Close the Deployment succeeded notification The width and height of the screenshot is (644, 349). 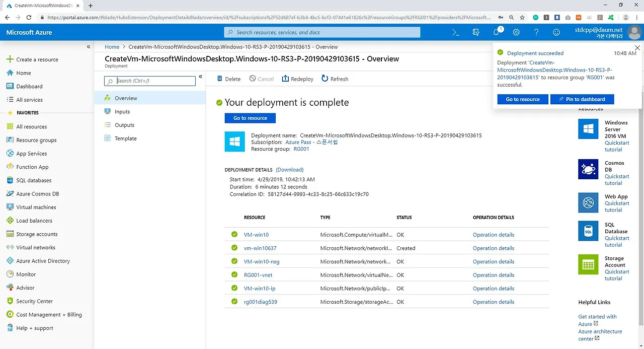[637, 48]
